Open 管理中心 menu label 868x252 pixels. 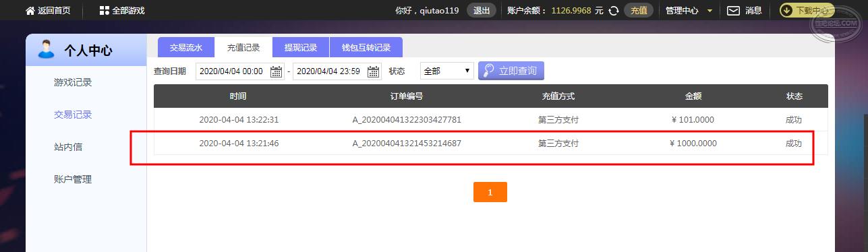(x=682, y=11)
